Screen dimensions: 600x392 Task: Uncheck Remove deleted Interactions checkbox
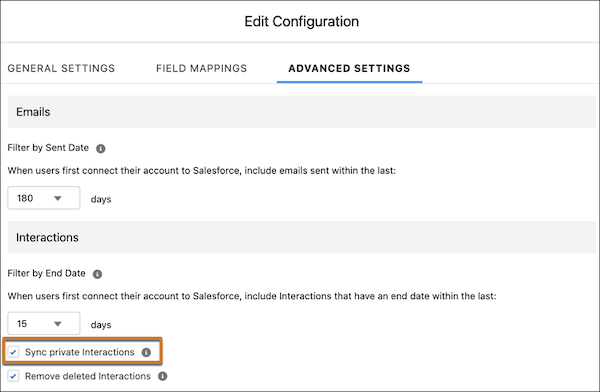click(x=13, y=376)
